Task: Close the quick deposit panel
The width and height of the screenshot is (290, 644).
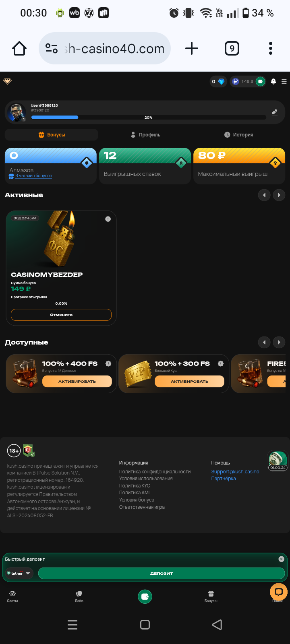Action: coord(281,559)
